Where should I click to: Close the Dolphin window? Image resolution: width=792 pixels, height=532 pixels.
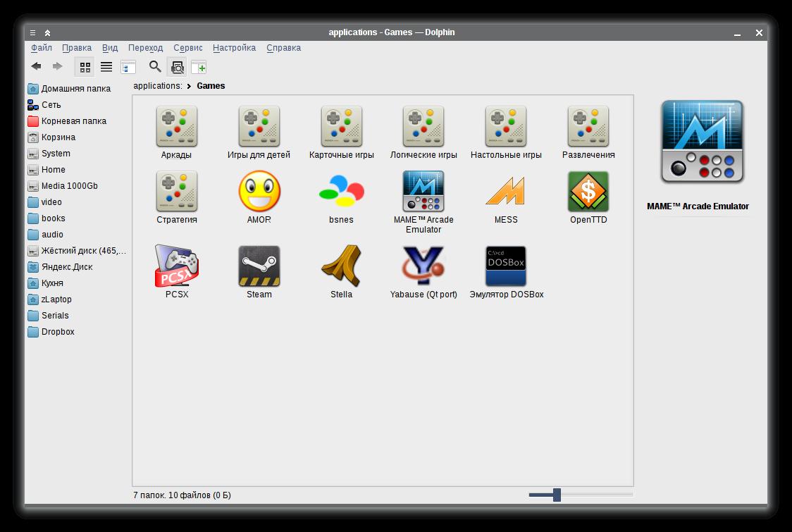point(759,33)
